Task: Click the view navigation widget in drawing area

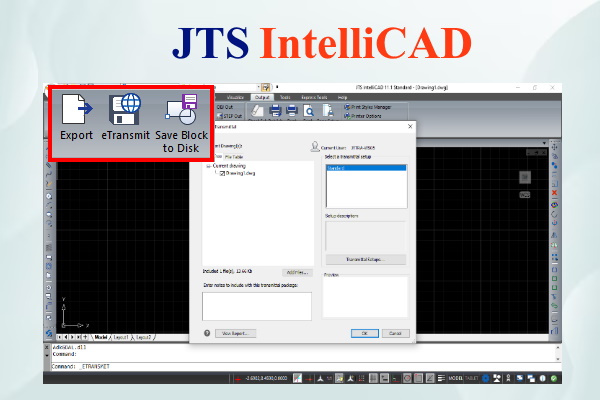Action: pos(525,177)
